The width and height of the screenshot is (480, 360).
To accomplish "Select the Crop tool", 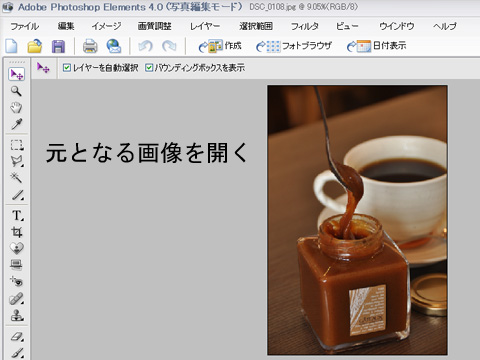I will [16, 232].
